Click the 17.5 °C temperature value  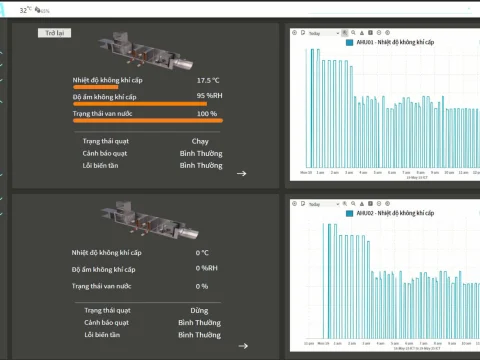coord(208,80)
